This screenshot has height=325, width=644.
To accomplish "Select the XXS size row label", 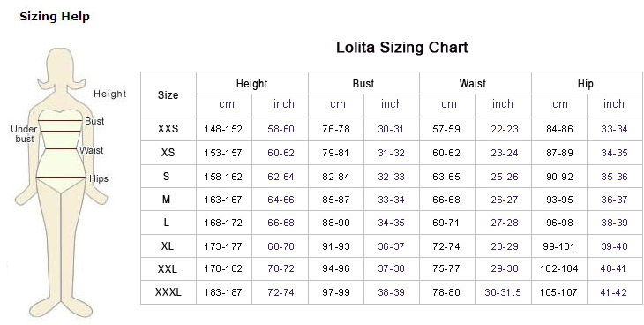I will pos(168,129).
